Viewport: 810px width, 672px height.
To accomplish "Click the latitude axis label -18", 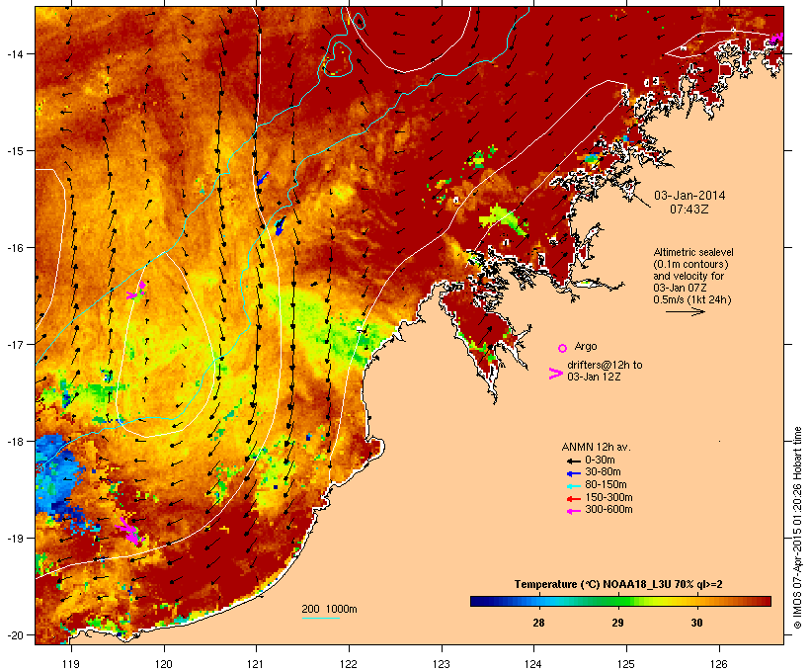I will point(14,441).
